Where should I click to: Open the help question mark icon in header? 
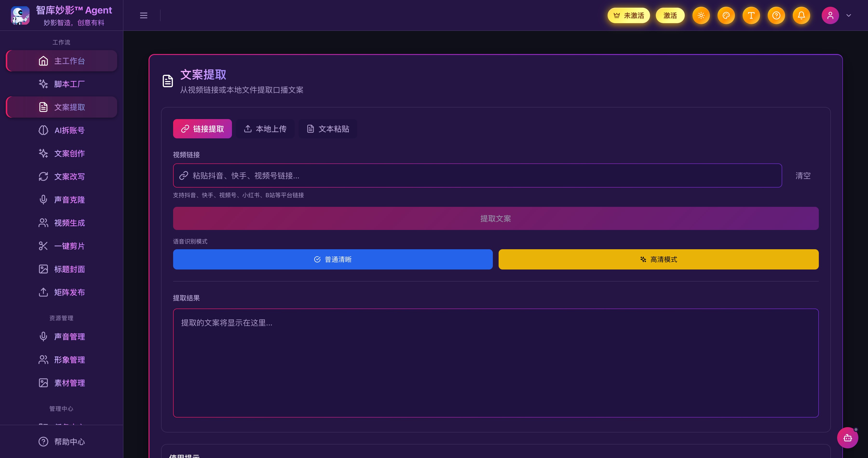point(776,15)
